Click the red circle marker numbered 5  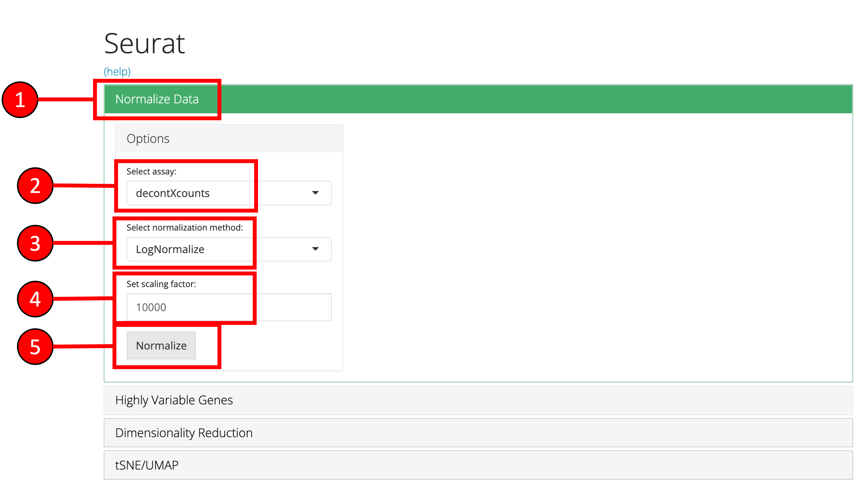click(35, 347)
